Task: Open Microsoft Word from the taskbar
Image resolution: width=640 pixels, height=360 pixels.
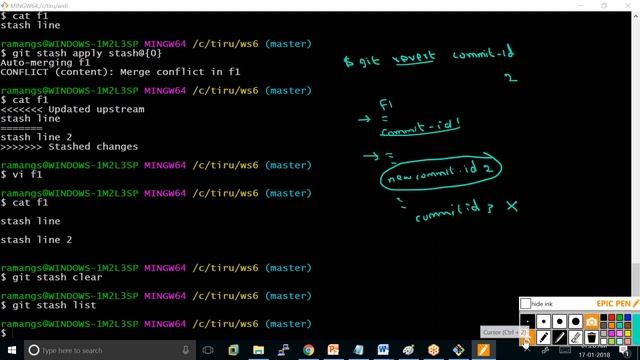Action: click(x=383, y=350)
